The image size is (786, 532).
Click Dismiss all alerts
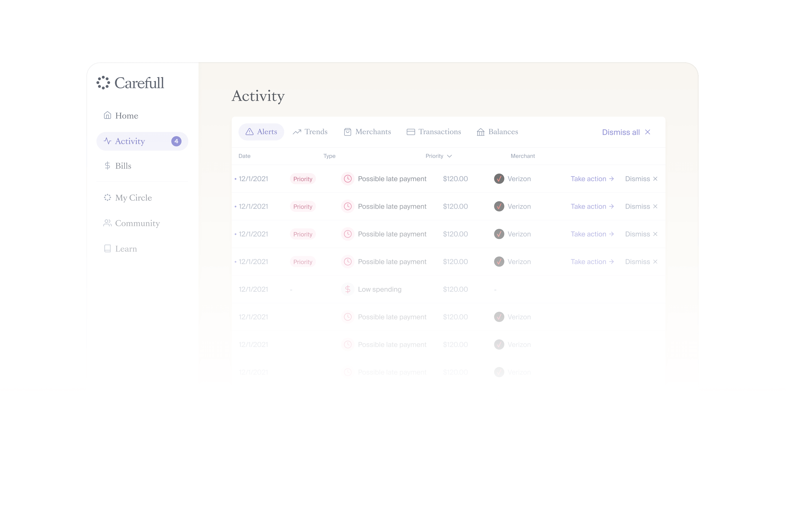tap(626, 132)
